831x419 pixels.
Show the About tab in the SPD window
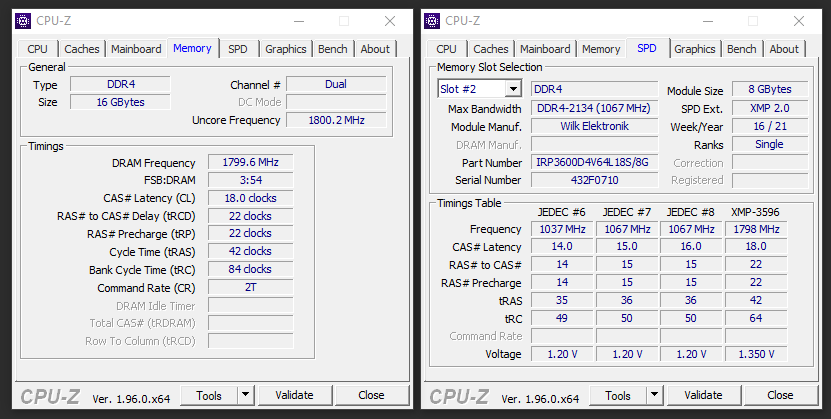click(784, 49)
